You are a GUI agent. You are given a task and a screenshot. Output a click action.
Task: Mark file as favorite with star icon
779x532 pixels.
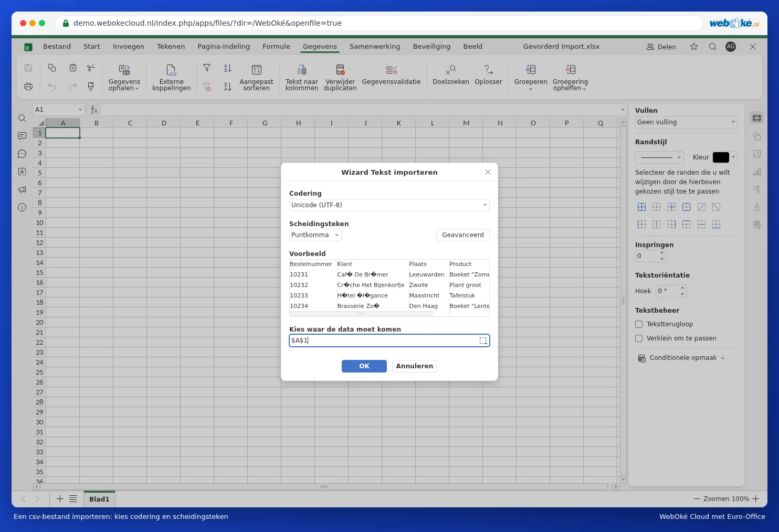coord(694,47)
